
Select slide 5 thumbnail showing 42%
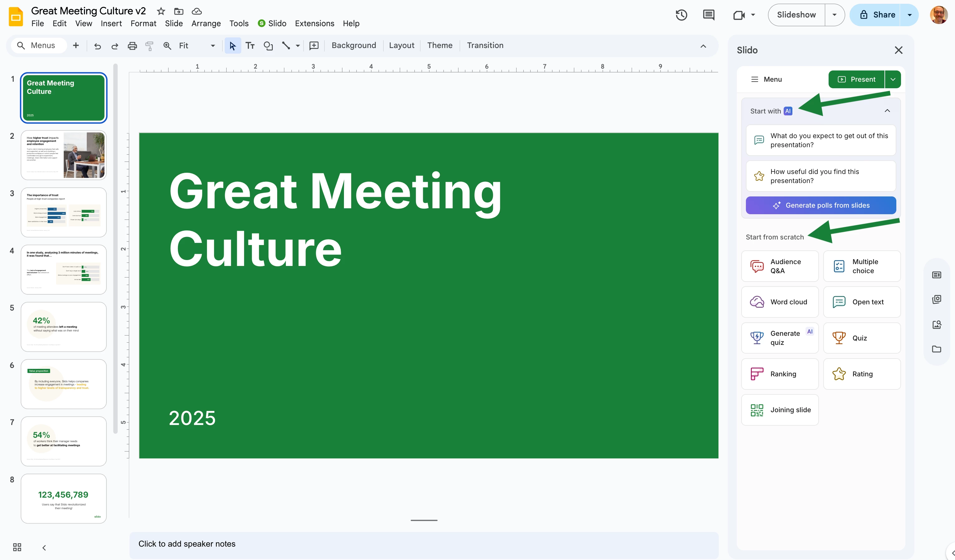coord(64,327)
